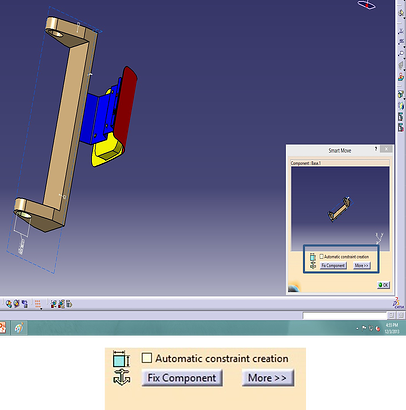406x410 pixels.
Task: Click the red tray icon beside the clock
Action: pyautogui.click(x=378, y=329)
